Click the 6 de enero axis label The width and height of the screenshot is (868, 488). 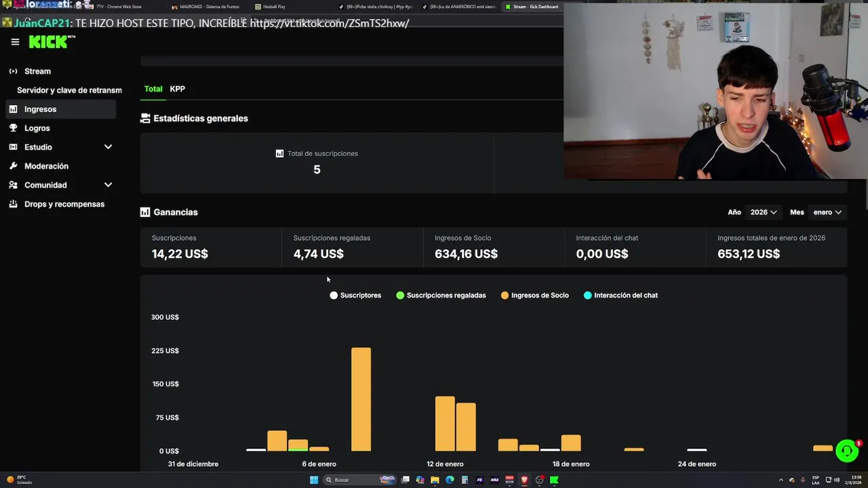[319, 464]
